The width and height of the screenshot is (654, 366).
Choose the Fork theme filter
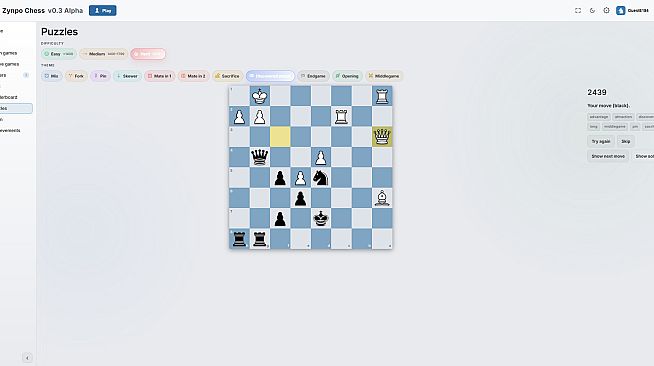pos(76,76)
